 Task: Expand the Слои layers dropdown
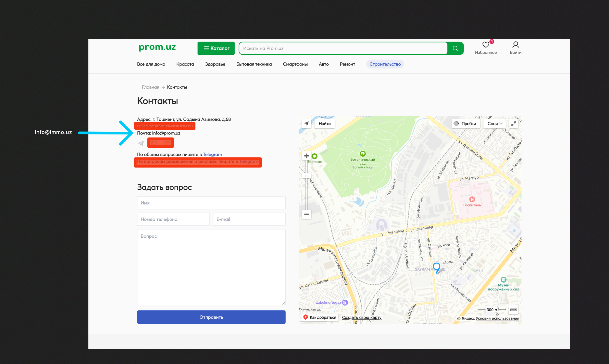(x=495, y=124)
